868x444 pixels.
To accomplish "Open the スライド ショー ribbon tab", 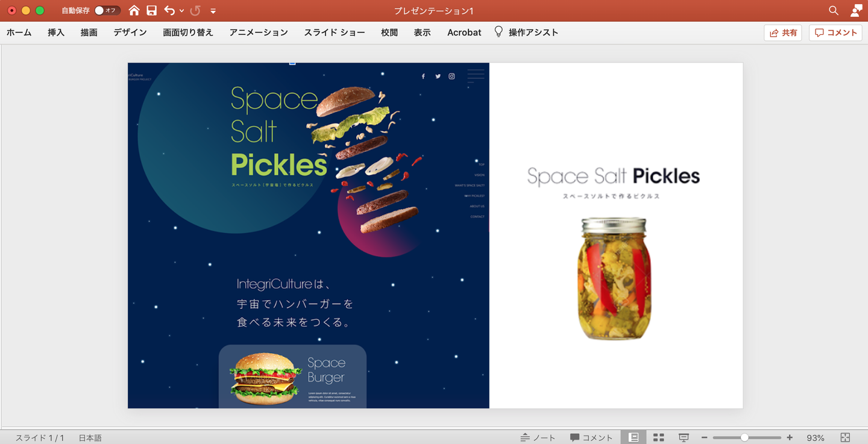I will (x=335, y=33).
